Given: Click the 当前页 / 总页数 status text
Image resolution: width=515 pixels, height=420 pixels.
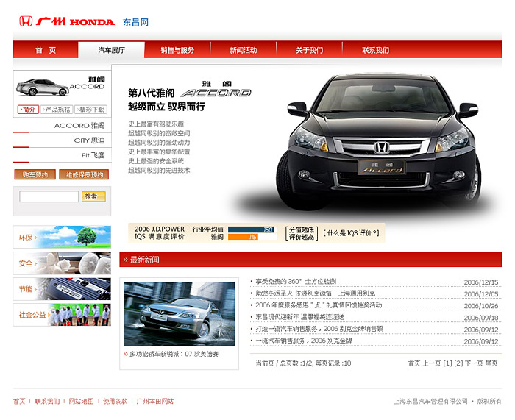Looking at the screenshot, I should [x=303, y=363].
